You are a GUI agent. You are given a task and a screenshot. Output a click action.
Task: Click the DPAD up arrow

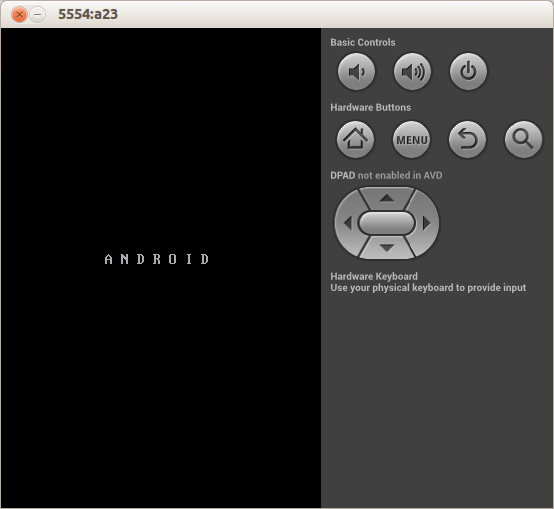tap(387, 198)
